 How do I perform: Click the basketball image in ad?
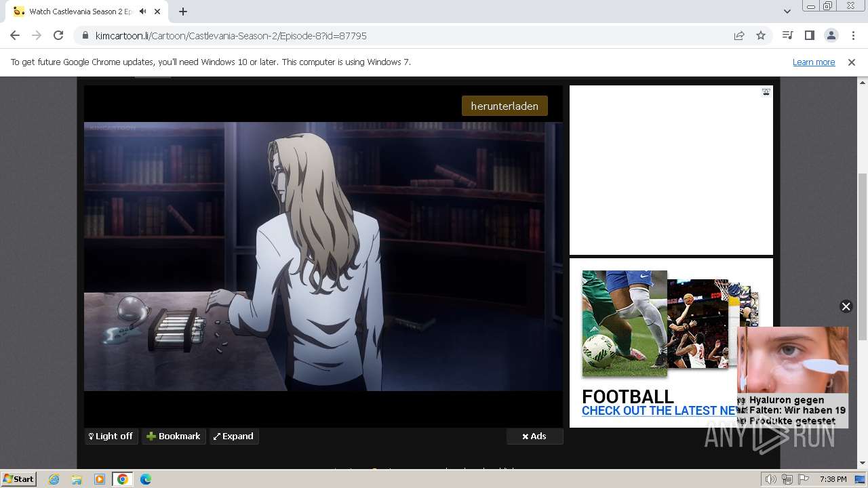tap(698, 323)
